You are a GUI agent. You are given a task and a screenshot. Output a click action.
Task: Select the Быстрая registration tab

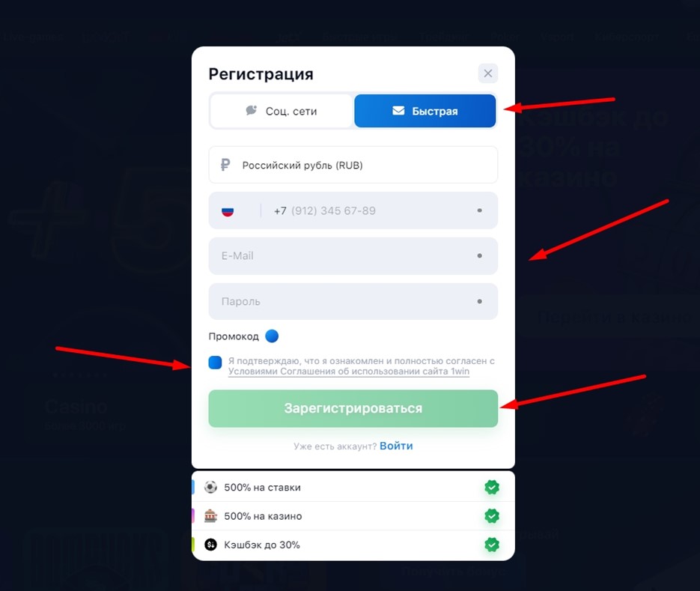[425, 111]
